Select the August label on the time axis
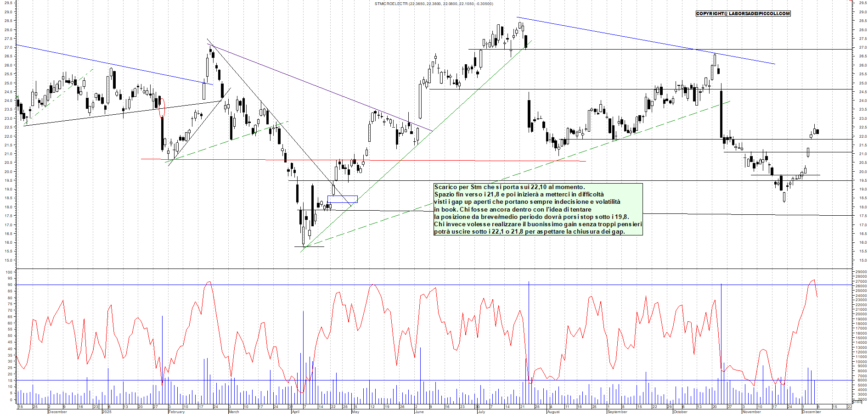The image size is (868, 414). 553,412
